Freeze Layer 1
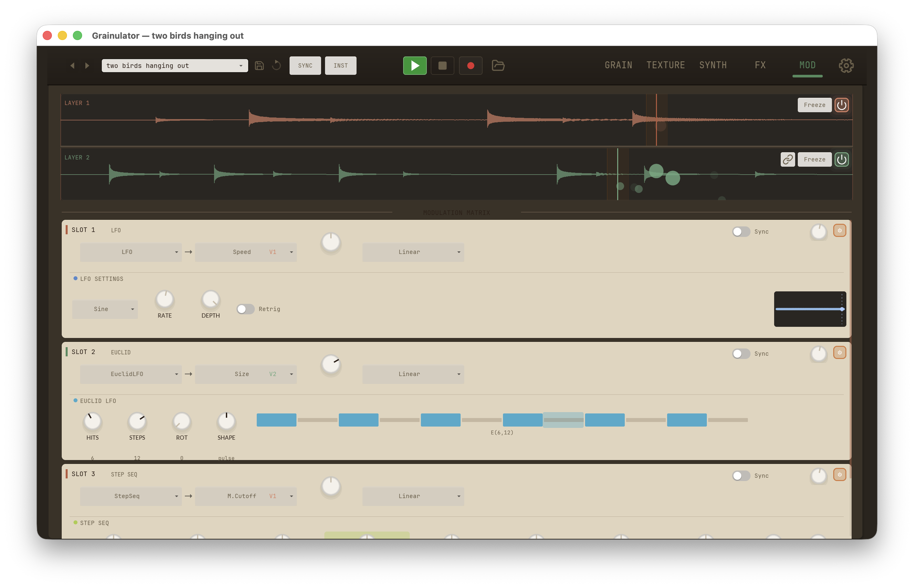The height and width of the screenshot is (588, 914). (x=814, y=105)
